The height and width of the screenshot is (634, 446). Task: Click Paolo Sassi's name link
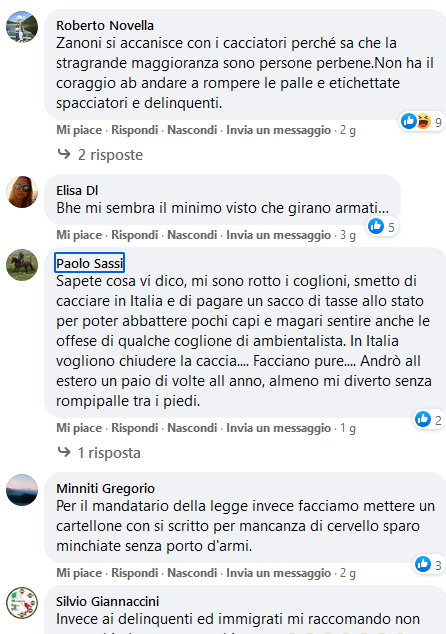89,263
